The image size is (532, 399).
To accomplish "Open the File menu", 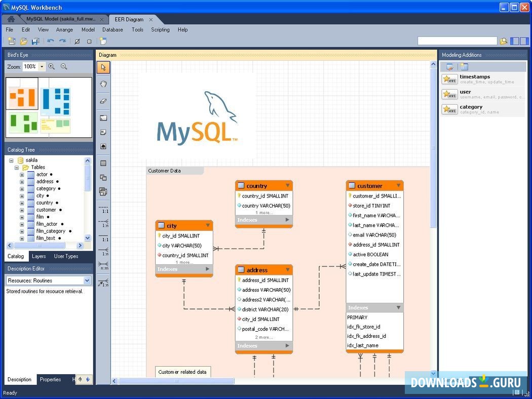I will coord(10,29).
